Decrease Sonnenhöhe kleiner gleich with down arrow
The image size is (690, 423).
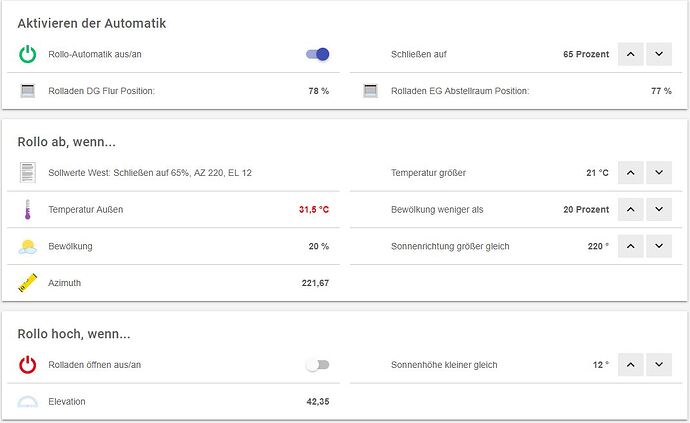[659, 364]
